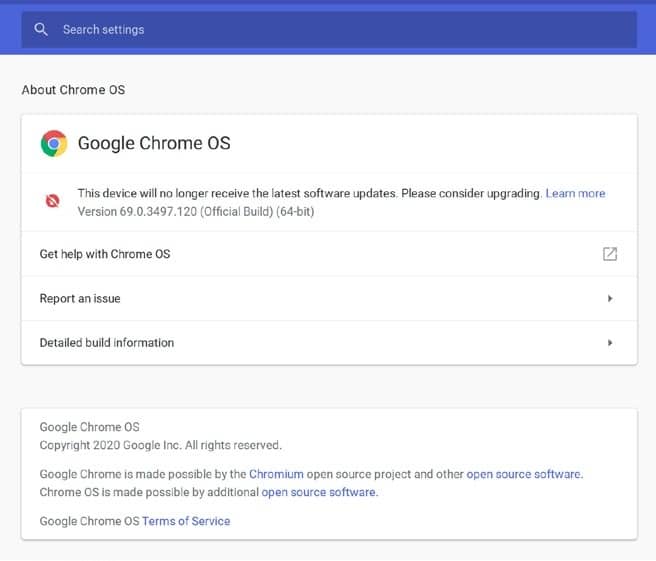Click the red update-unavailable warning icon
656x561 pixels.
pyautogui.click(x=52, y=201)
